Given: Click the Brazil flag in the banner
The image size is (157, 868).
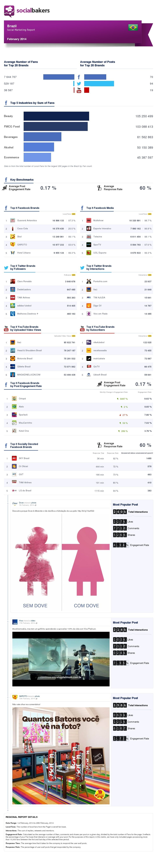Looking at the screenshot, I should (x=133, y=27).
